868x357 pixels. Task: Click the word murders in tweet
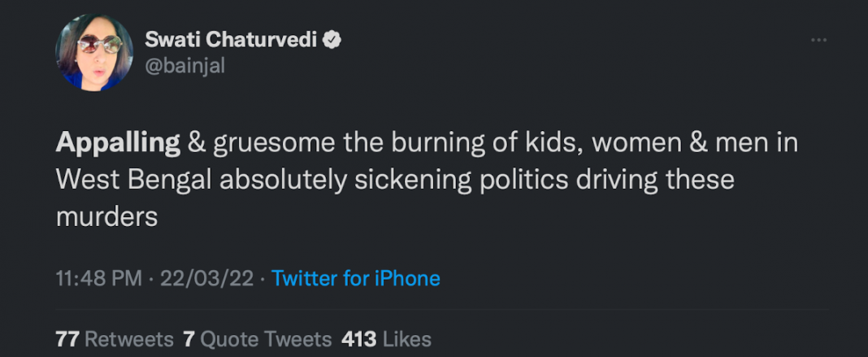(x=106, y=216)
